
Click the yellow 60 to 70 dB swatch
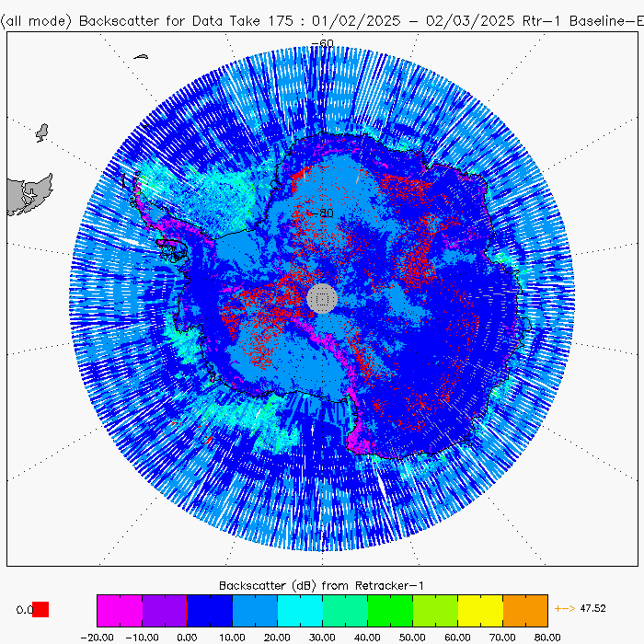tap(481, 610)
